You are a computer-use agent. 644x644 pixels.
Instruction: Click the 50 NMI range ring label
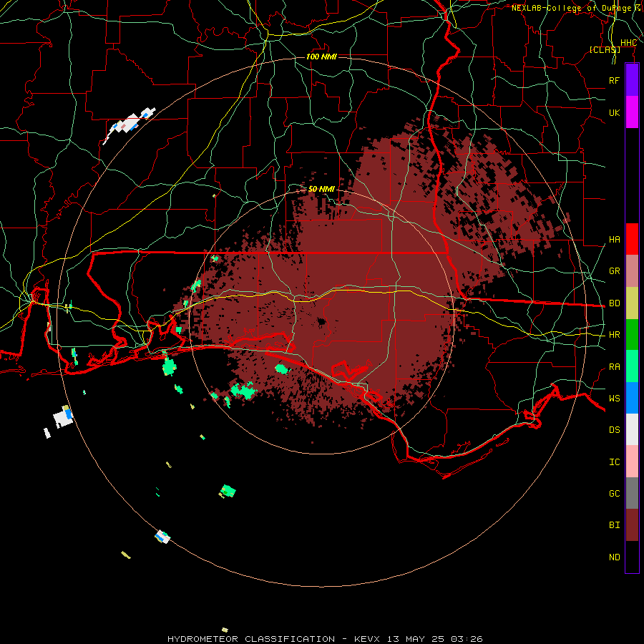click(321, 189)
